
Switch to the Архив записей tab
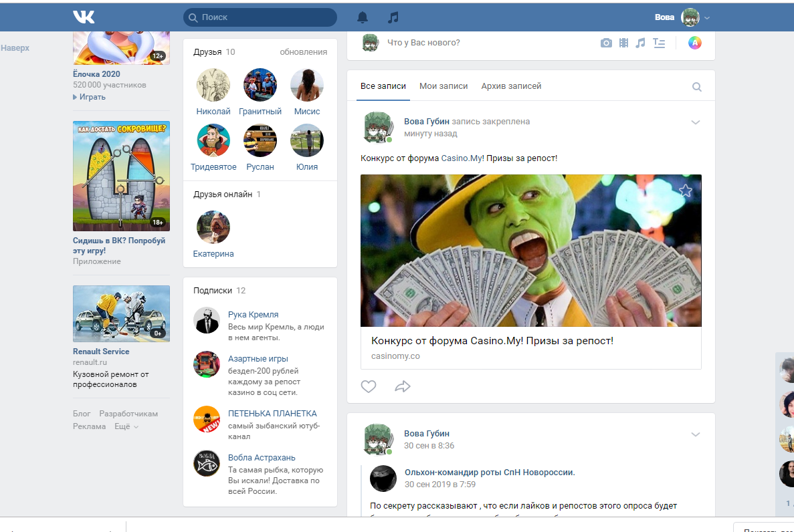pyautogui.click(x=511, y=86)
